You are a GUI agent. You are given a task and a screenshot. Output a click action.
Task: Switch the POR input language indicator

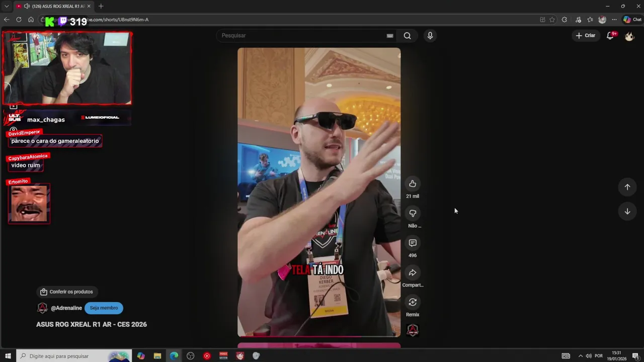click(599, 356)
